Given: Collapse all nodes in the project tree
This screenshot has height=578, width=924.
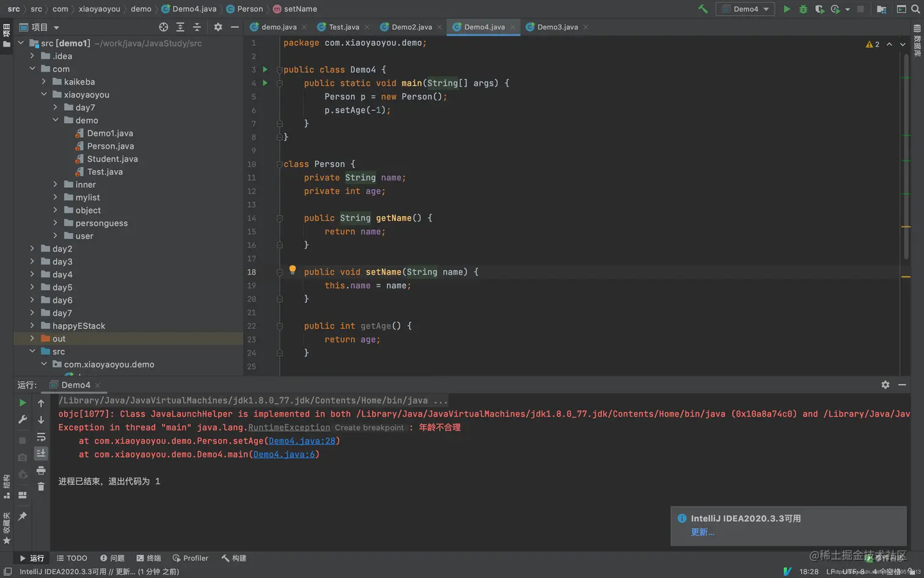Looking at the screenshot, I should pos(197,27).
